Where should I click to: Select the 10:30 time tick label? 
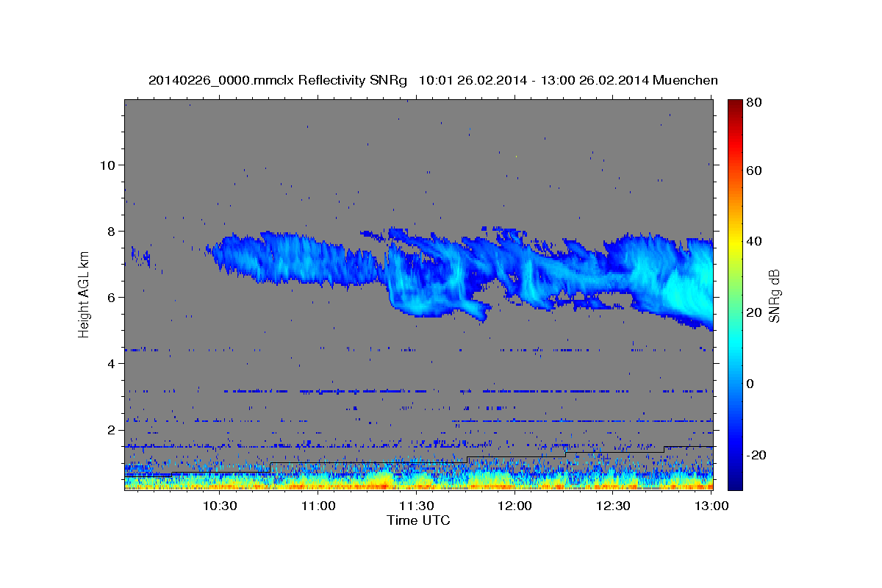[x=220, y=506]
